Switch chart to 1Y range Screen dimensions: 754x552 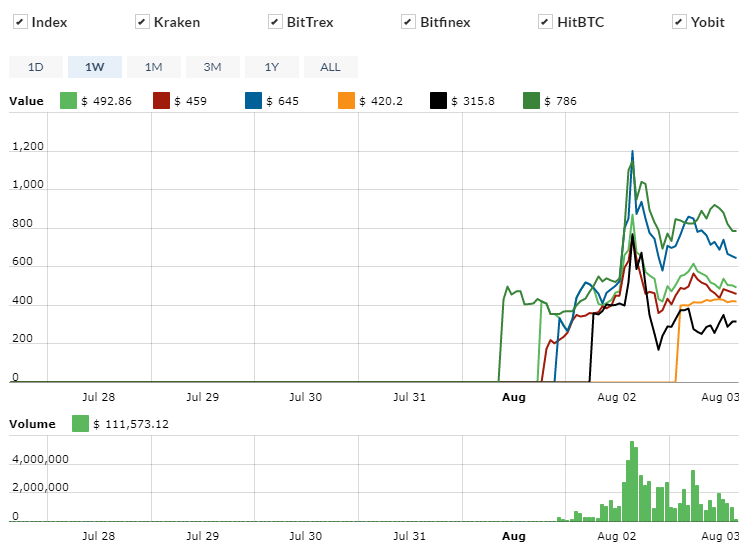(271, 67)
